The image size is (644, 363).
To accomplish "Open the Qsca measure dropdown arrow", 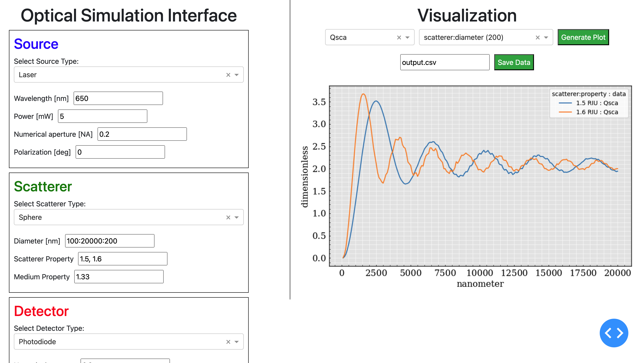I will tap(407, 38).
